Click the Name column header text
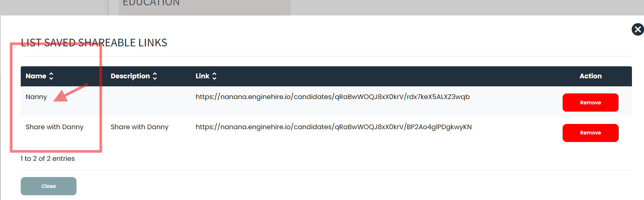Viewport: 644px width, 200px height. pos(36,76)
